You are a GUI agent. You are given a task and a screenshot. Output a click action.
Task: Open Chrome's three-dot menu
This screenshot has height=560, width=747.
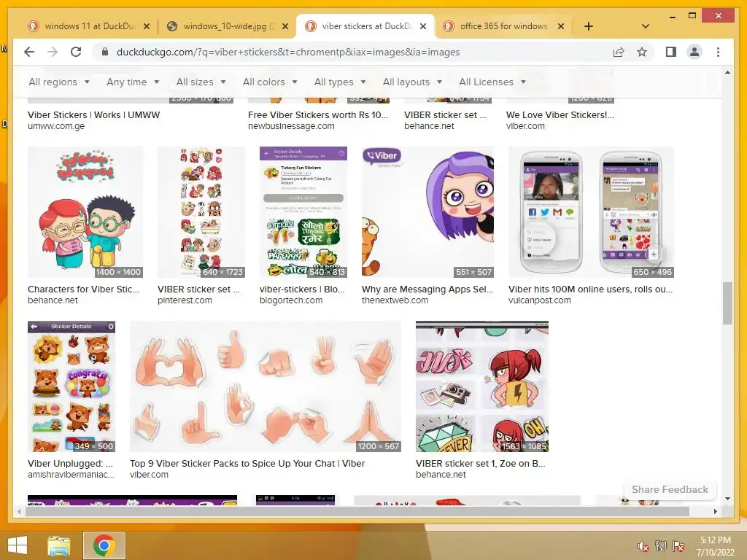718,52
